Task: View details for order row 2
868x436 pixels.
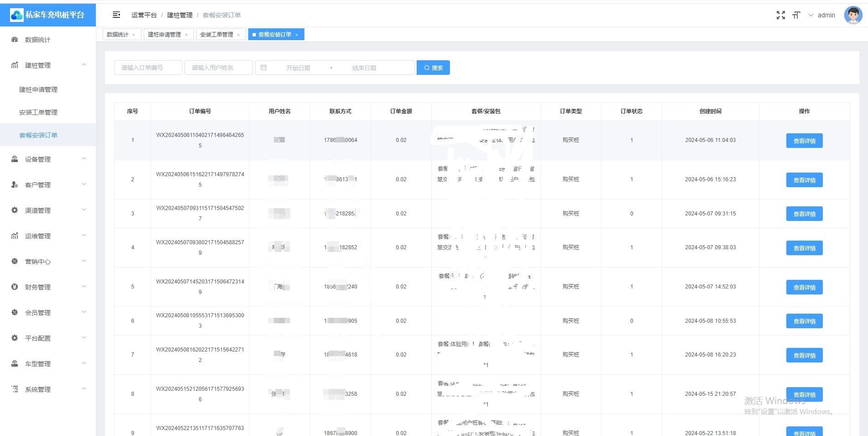Action: (x=804, y=180)
